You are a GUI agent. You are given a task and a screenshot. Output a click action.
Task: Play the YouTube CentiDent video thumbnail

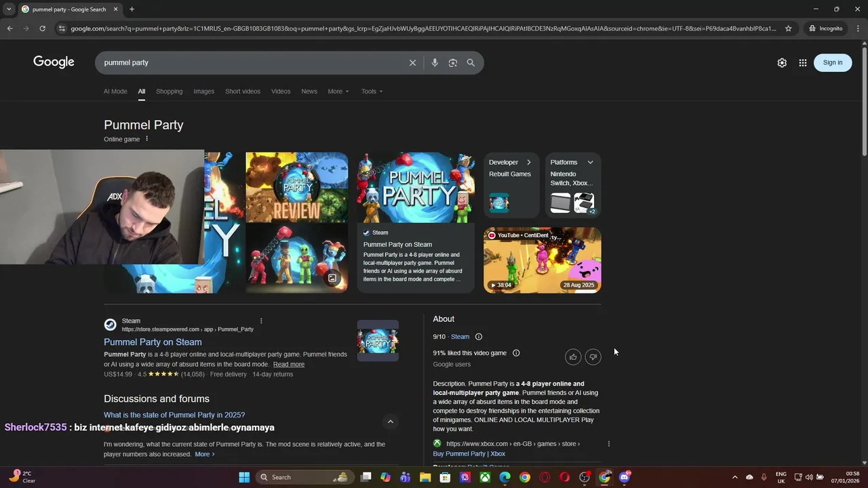click(542, 260)
